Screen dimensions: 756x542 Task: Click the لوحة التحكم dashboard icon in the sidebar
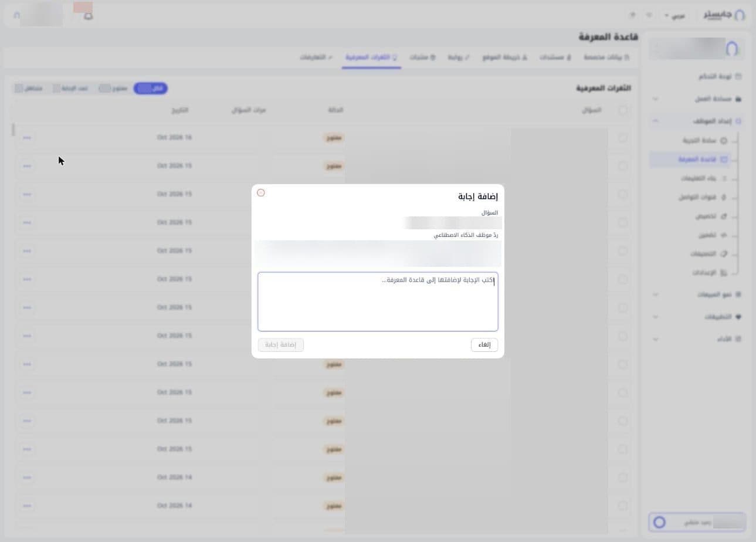(x=738, y=77)
